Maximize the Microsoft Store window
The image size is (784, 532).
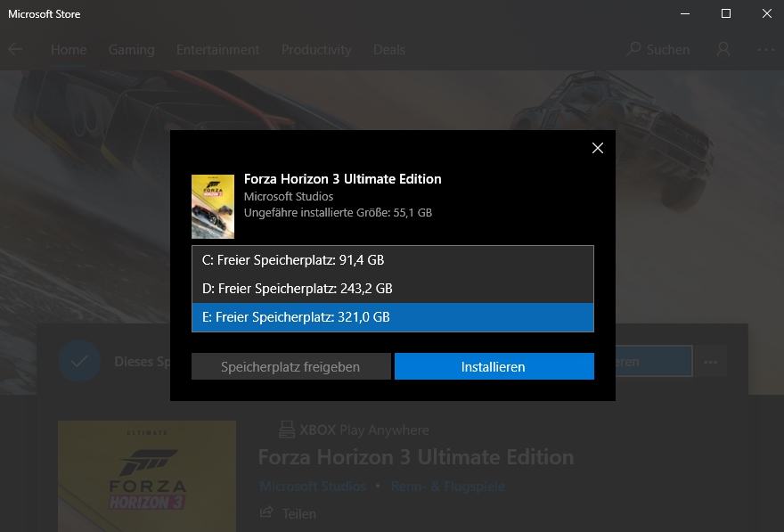click(x=726, y=13)
